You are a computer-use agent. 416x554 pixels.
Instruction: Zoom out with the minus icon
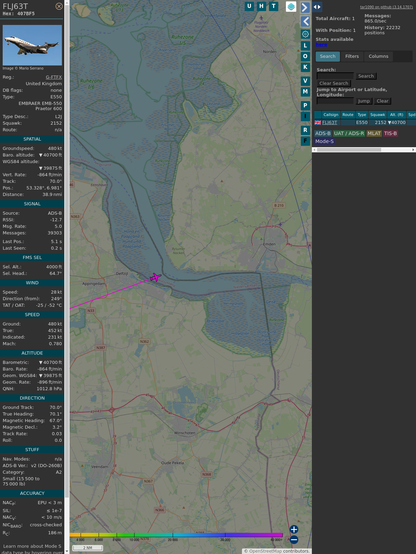click(x=294, y=540)
